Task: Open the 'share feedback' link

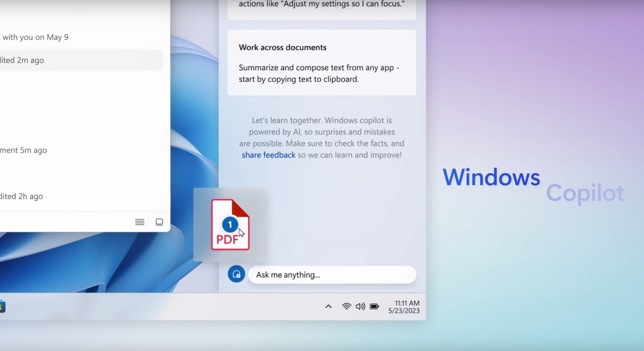Action: click(269, 155)
